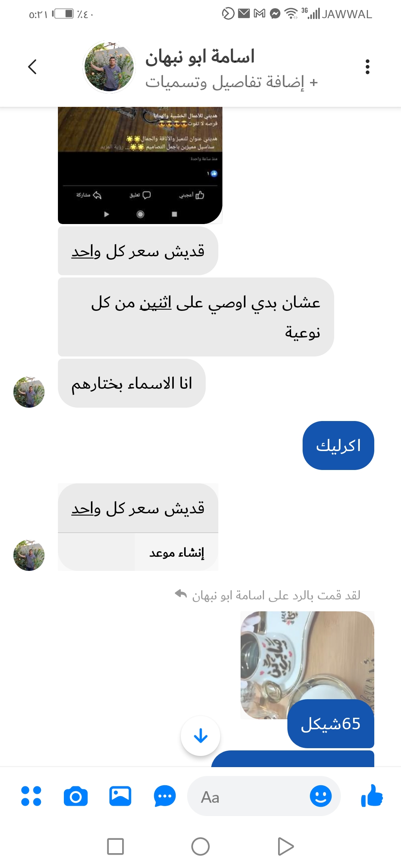
Task: Open the photo gallery icon
Action: pos(120,796)
